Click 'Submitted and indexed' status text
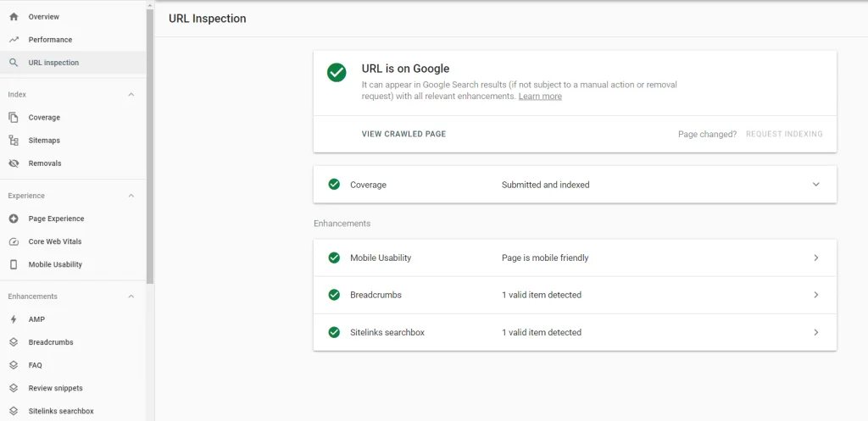The height and width of the screenshot is (421, 868). (x=545, y=185)
